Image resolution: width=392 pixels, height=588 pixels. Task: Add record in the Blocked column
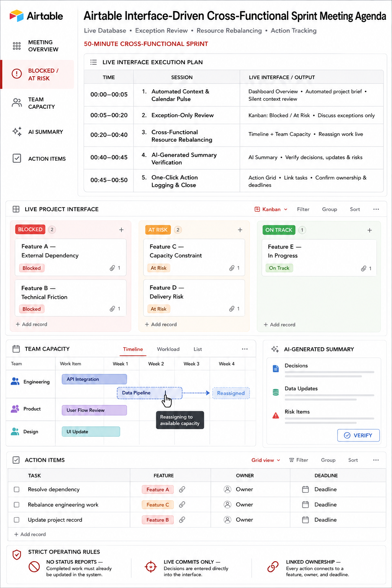coord(31,324)
